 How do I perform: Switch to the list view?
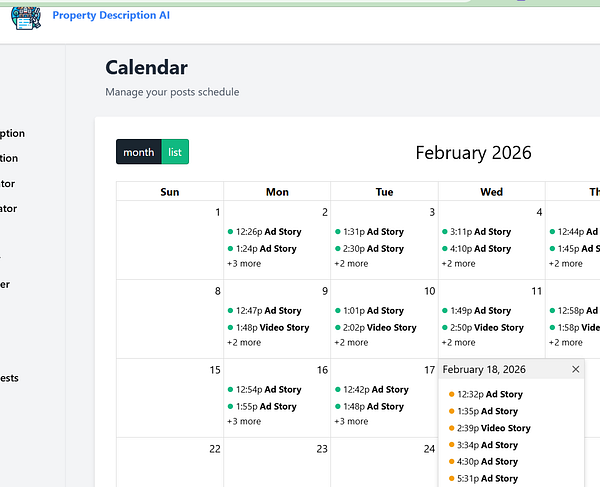pos(175,152)
